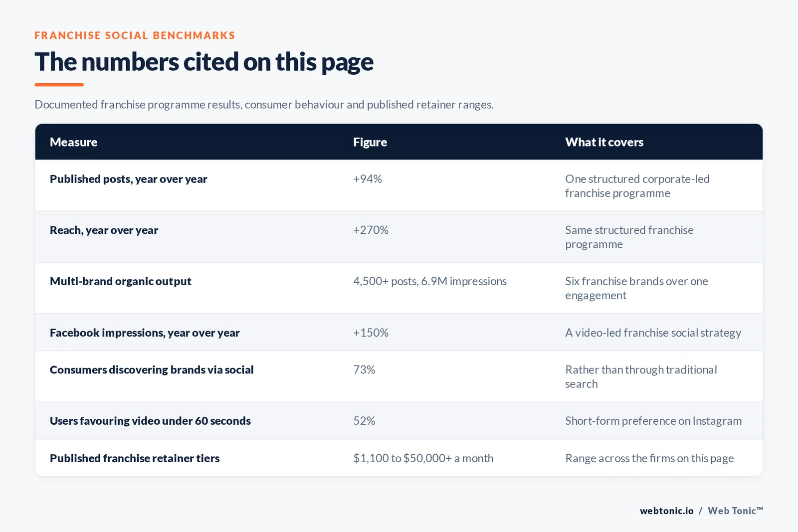Click '4,500+ posts, 6.9M impressions' figure
798x532 pixels.
pos(429,281)
